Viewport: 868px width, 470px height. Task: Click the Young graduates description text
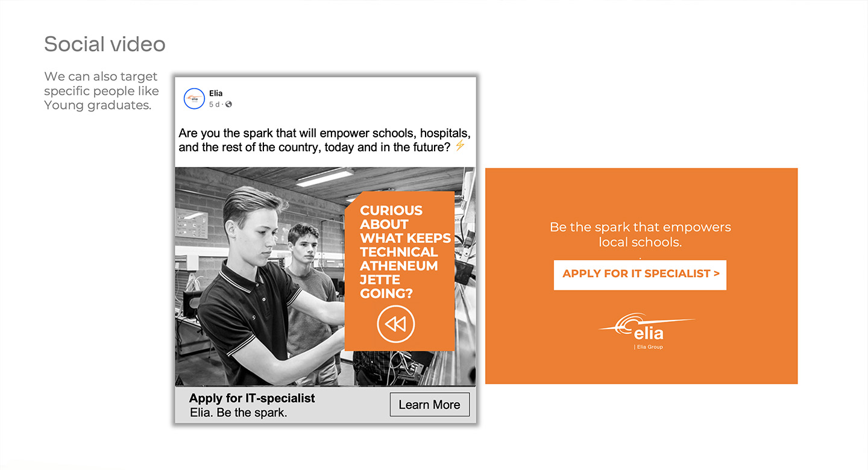(101, 91)
